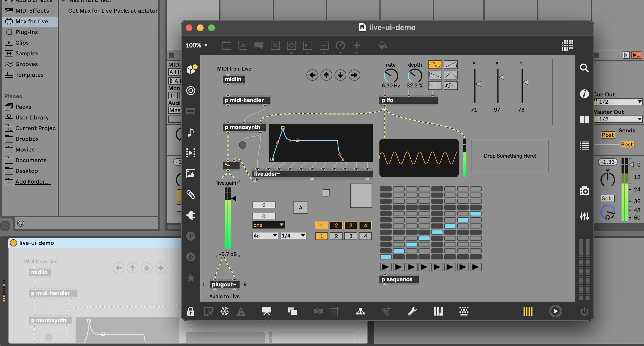Image resolution: width=644 pixels, height=346 pixels.
Task: Click the Max for Live link text
Action: coord(96,11)
